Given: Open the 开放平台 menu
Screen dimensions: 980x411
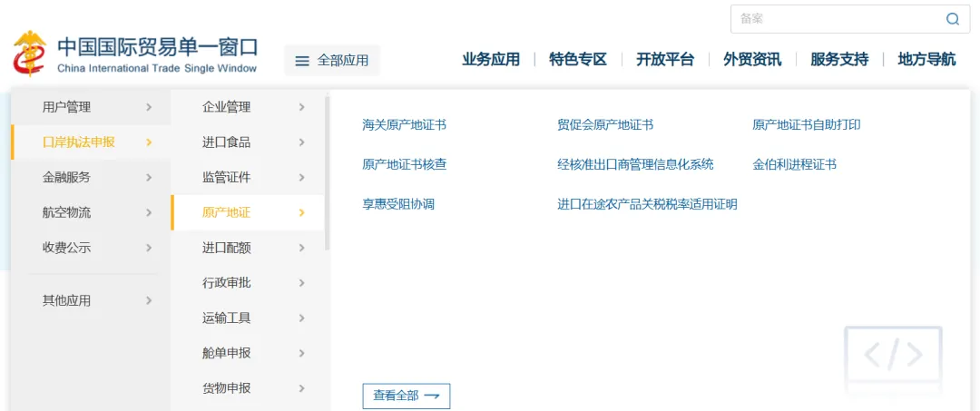Looking at the screenshot, I should [665, 59].
